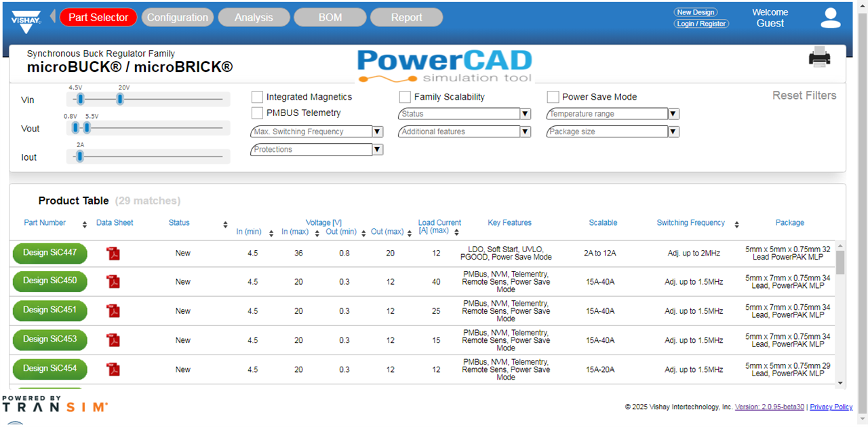Choose the Design SiC451 button
This screenshot has width=868, height=427.
pos(50,310)
